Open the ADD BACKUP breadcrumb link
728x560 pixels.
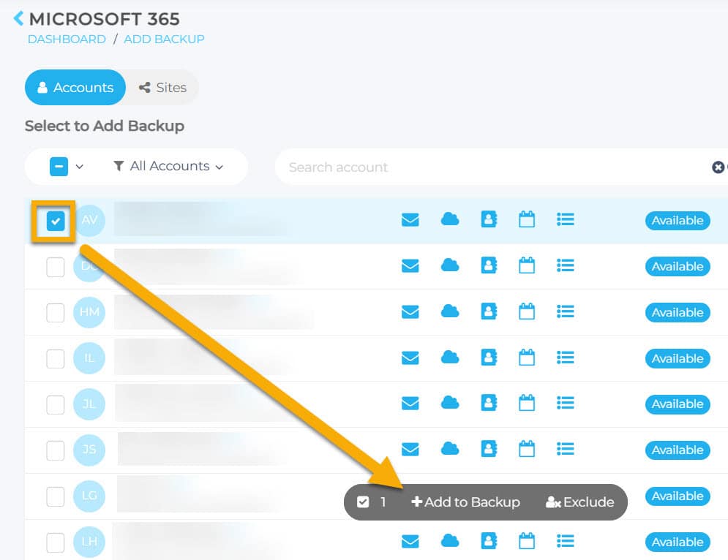[164, 39]
